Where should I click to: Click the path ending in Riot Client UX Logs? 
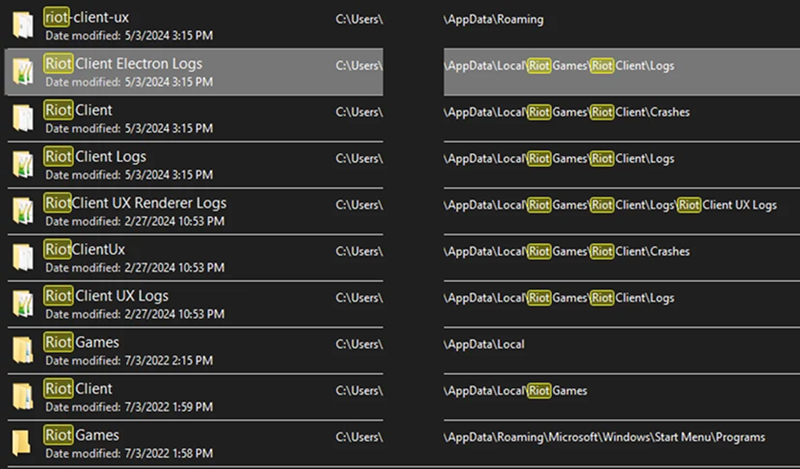pyautogui.click(x=610, y=205)
